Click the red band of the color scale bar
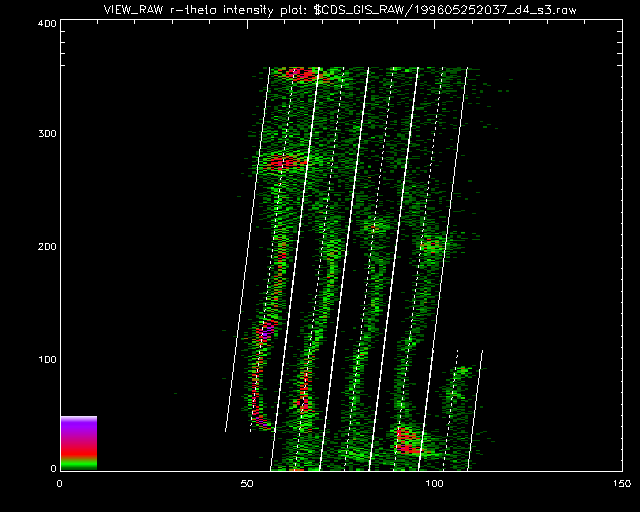The width and height of the screenshot is (640, 512). [79, 450]
